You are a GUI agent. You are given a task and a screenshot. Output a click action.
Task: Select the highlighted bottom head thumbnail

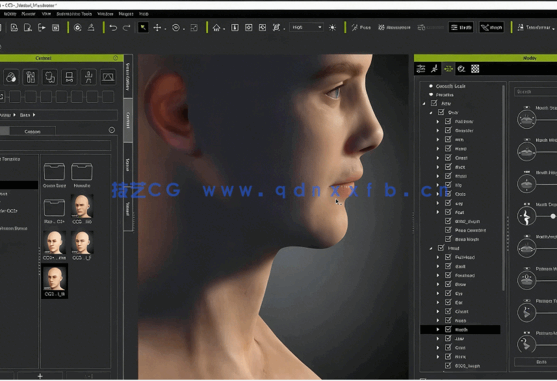(54, 279)
